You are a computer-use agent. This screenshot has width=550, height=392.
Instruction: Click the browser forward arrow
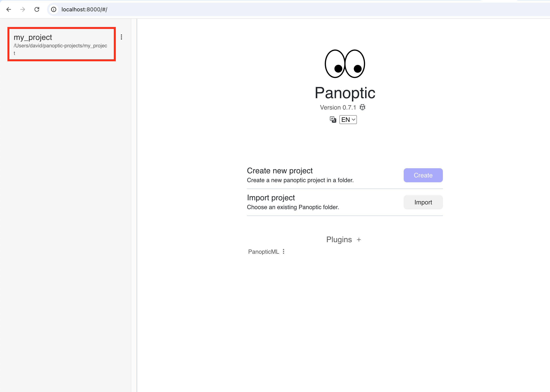pyautogui.click(x=23, y=9)
